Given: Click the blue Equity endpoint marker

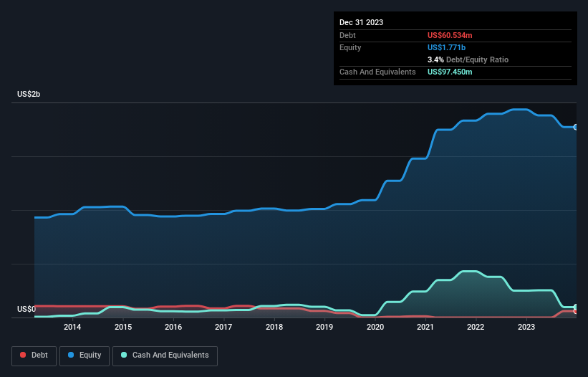Looking at the screenshot, I should click(576, 127).
